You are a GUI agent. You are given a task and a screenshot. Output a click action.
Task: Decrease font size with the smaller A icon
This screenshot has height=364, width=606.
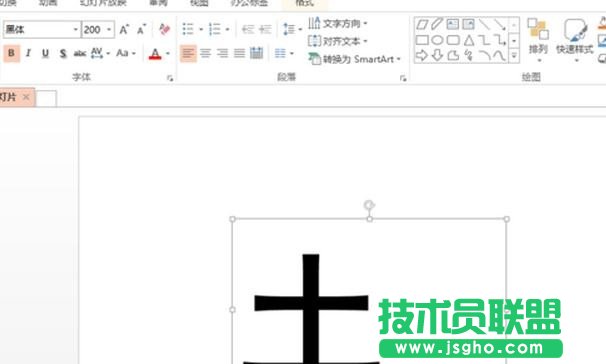141,29
